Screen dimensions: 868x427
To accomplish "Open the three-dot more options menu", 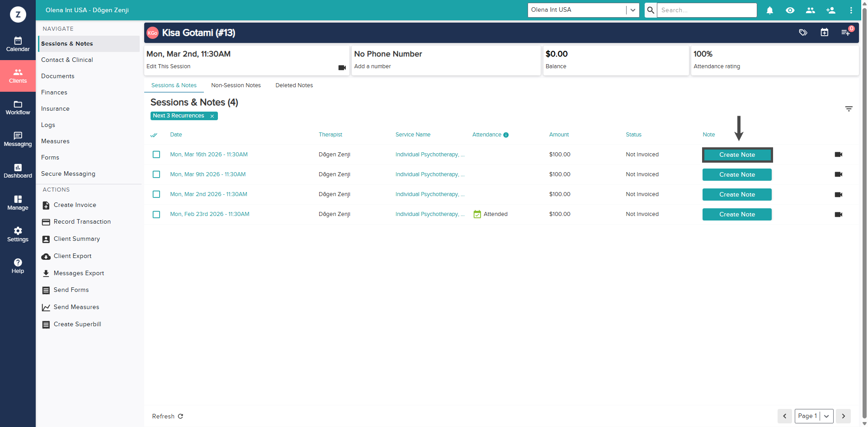I will [x=851, y=10].
